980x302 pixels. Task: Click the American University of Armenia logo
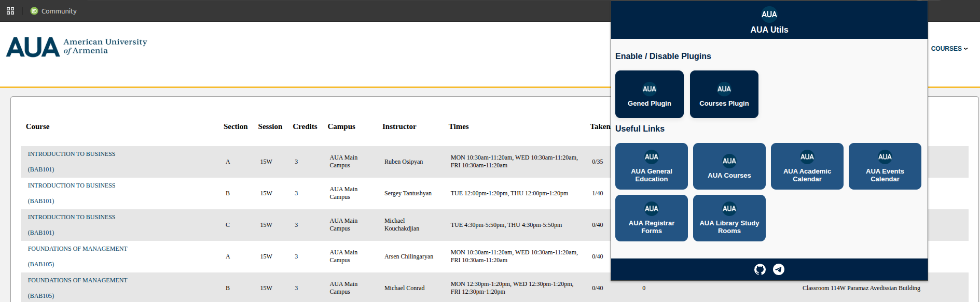tap(77, 47)
